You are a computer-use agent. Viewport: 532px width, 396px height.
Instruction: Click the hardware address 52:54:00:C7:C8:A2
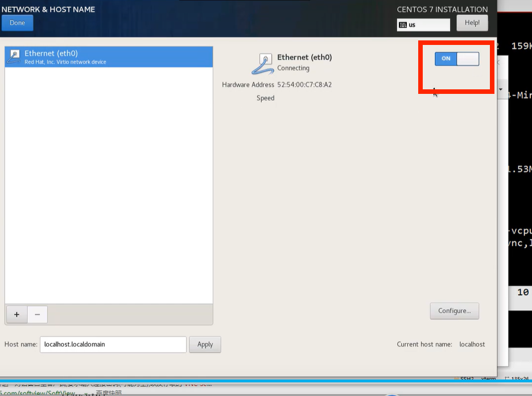[304, 85]
